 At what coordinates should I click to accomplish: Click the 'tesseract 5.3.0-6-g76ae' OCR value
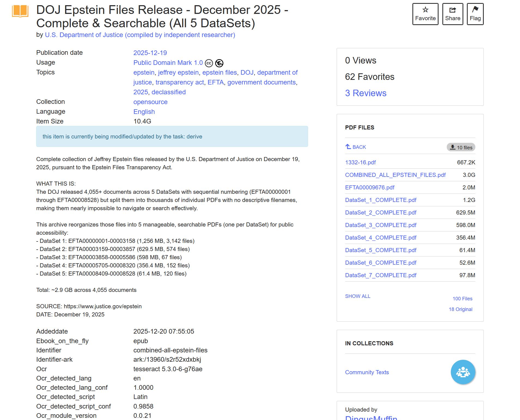168,369
